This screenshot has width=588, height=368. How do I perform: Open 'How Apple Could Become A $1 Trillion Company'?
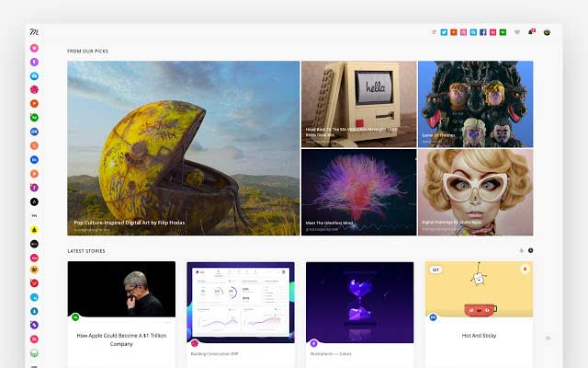(x=121, y=339)
